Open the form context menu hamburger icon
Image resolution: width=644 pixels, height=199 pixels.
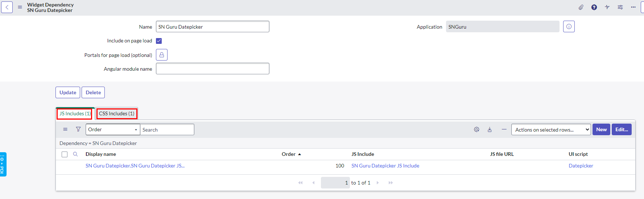(20, 7)
